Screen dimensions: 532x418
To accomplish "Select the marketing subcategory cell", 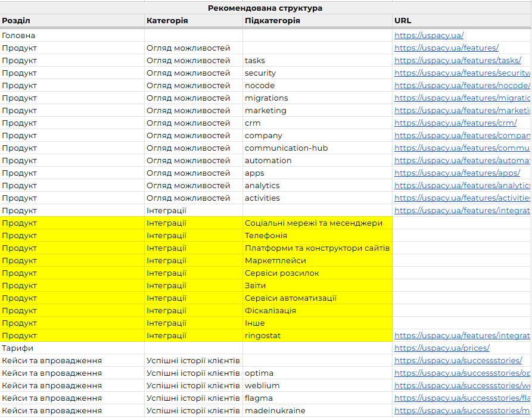I will [317, 111].
